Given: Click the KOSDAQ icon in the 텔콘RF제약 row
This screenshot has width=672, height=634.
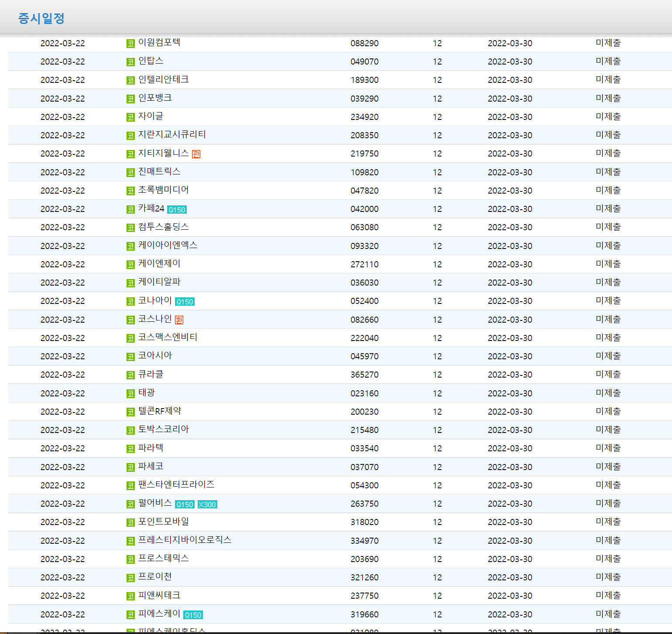Looking at the screenshot, I should [x=130, y=412].
